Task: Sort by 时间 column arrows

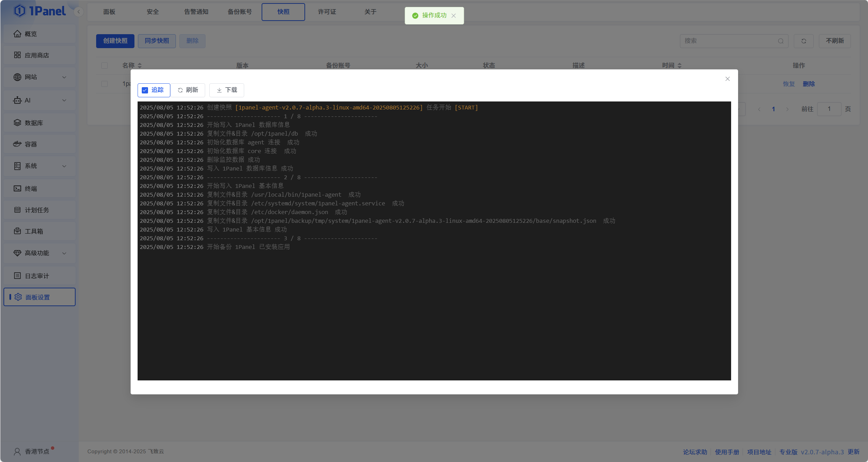Action: [x=680, y=66]
